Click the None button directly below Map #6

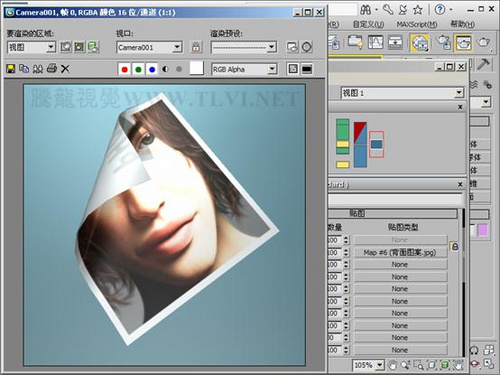click(400, 265)
